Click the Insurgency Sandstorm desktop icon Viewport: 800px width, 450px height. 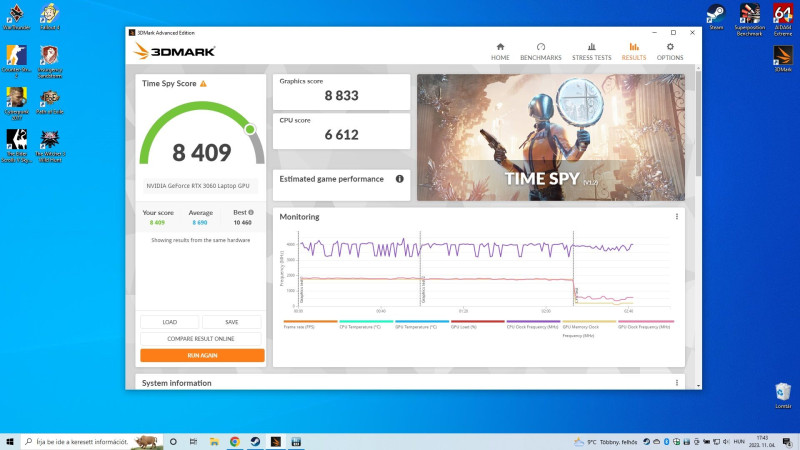coord(50,62)
